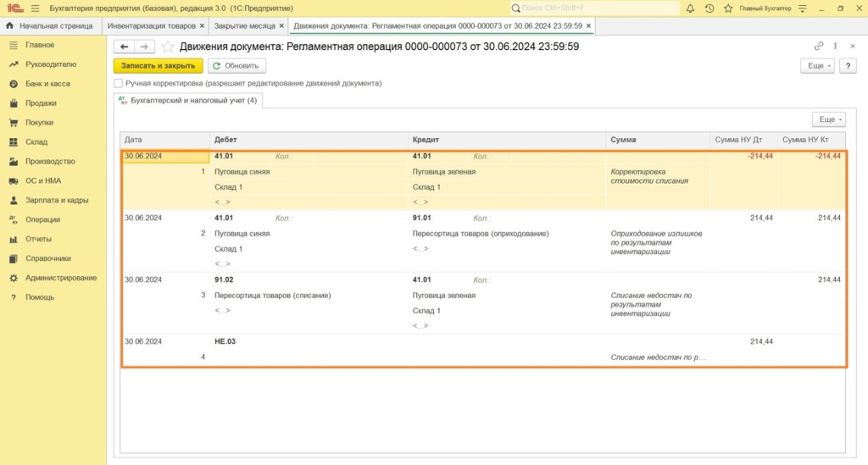Go back with the left arrow
Viewport: 868px width, 465px height.
(125, 47)
